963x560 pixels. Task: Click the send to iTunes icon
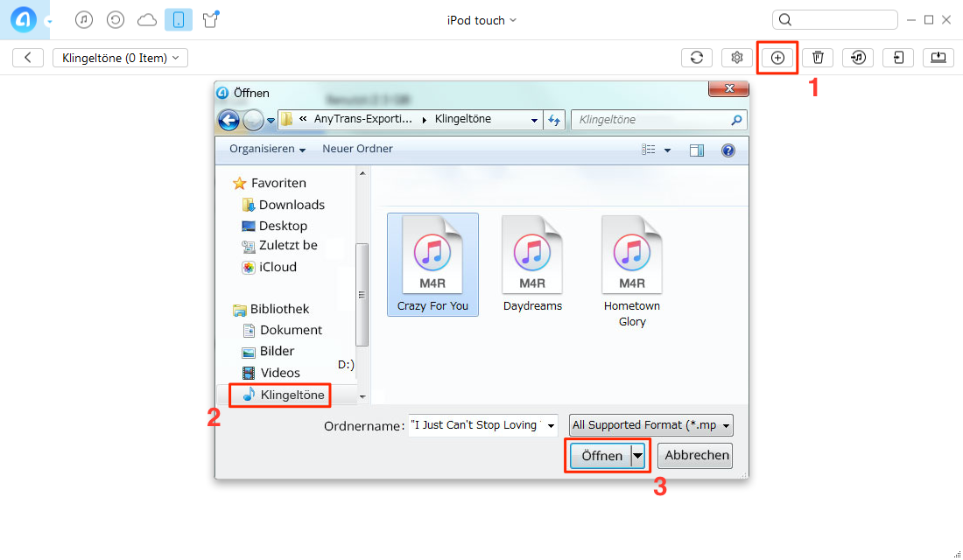pyautogui.click(x=858, y=58)
